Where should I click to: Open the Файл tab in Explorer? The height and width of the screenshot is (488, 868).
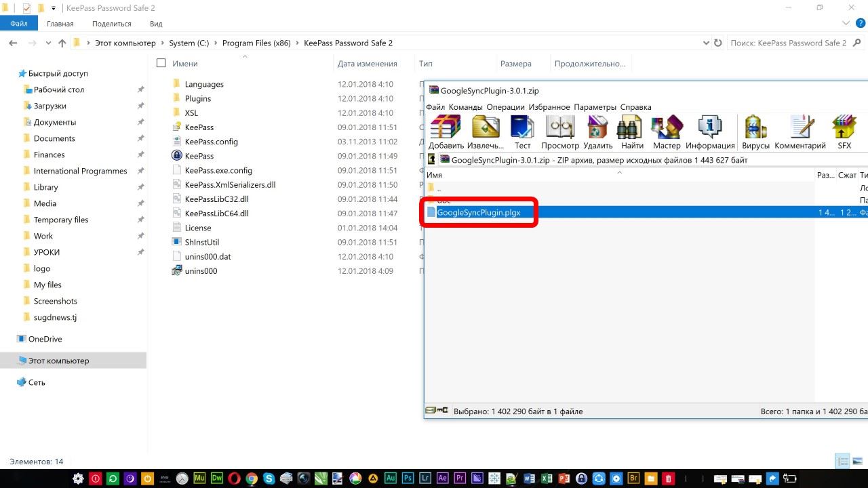click(19, 24)
